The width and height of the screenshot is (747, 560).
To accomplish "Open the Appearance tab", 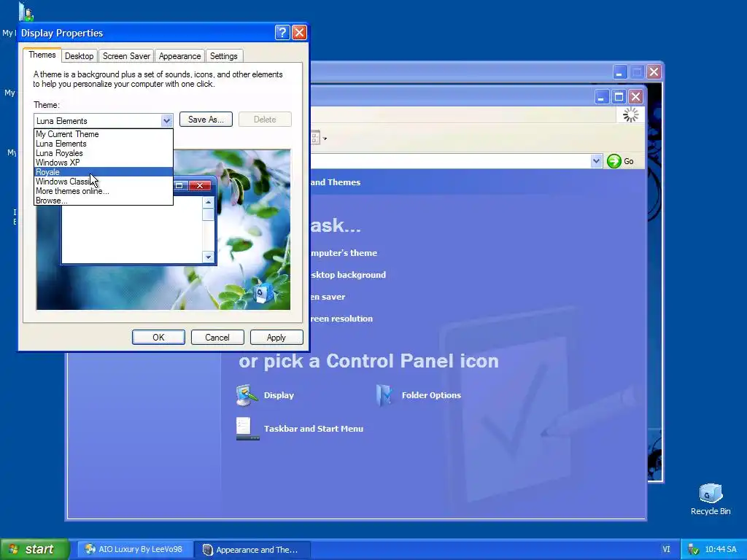I will tap(179, 55).
